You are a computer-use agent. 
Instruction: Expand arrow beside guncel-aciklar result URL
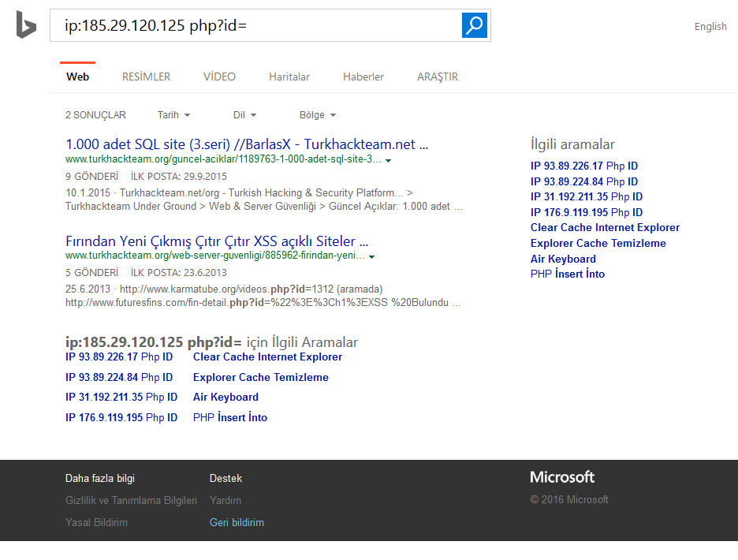click(x=388, y=161)
